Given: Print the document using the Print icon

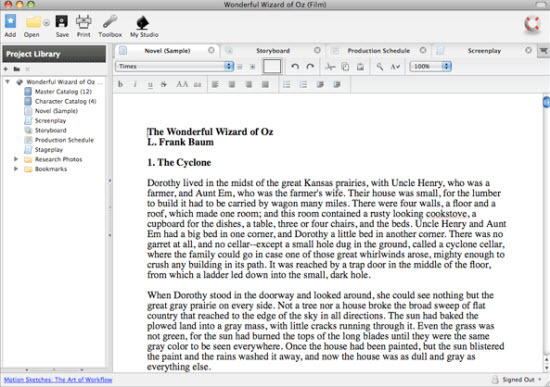Looking at the screenshot, I should pos(83,22).
